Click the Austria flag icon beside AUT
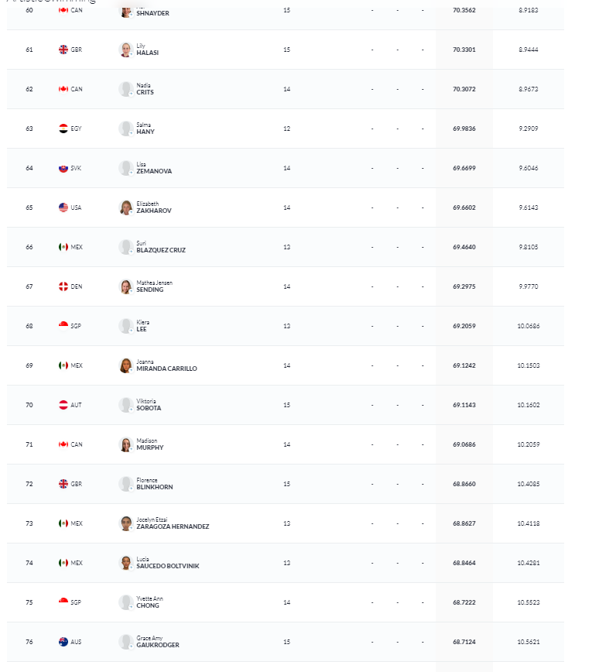Viewport: 616px width, 672px height. tap(63, 405)
